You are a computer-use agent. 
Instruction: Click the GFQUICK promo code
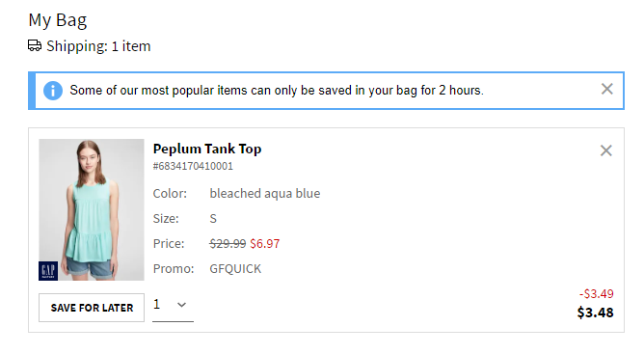235,268
